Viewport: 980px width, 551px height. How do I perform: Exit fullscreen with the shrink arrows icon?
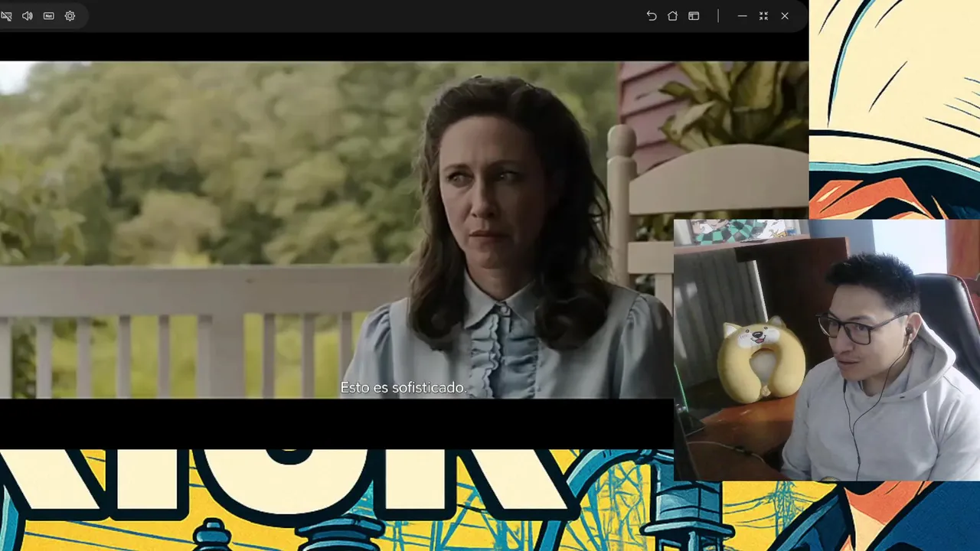[763, 16]
